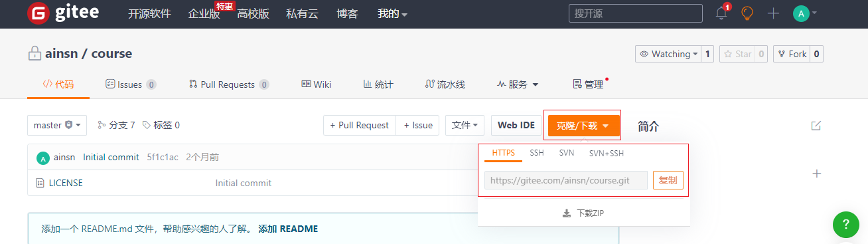Open 博客 in the navbar

pyautogui.click(x=347, y=13)
